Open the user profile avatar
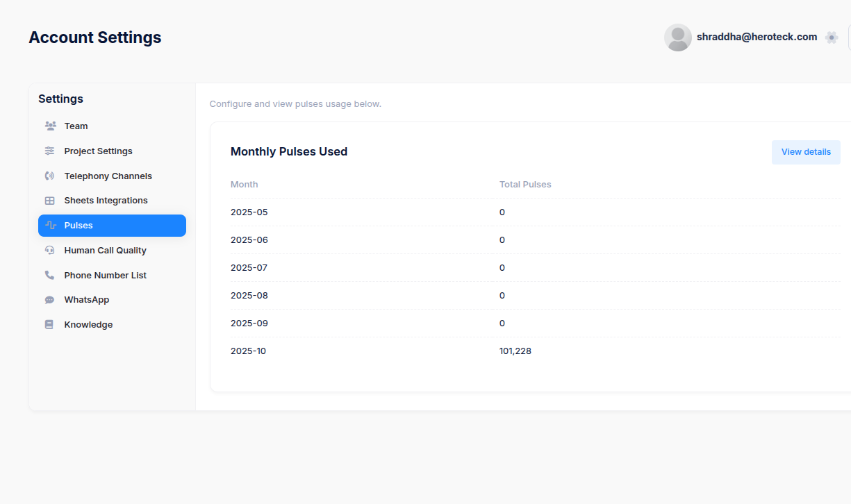 (x=677, y=37)
